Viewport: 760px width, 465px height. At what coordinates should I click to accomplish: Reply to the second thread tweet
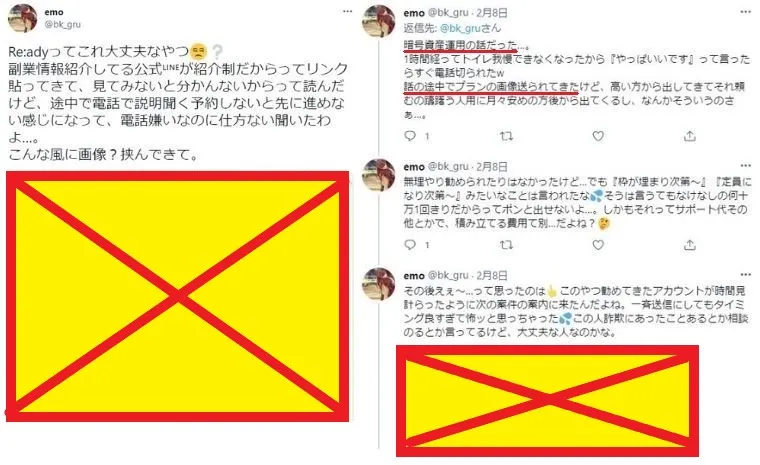pyautogui.click(x=410, y=244)
